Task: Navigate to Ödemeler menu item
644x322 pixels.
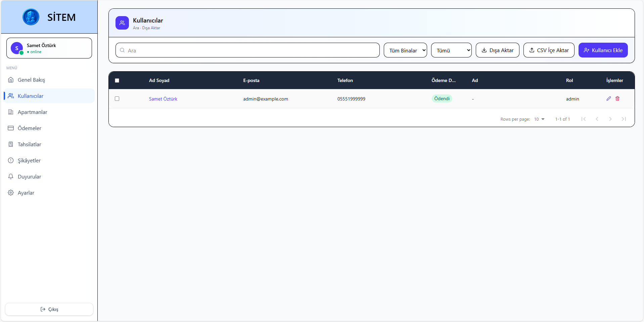Action: 30,128
